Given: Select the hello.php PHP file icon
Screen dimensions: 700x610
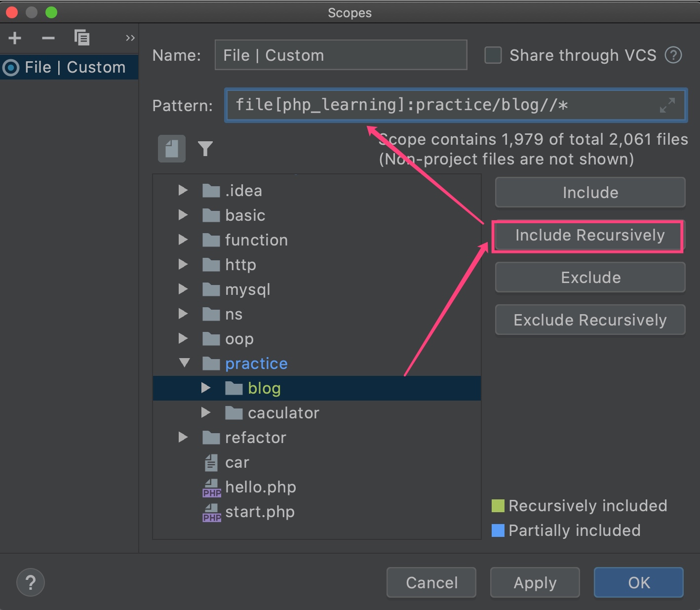Looking at the screenshot, I should [x=212, y=488].
